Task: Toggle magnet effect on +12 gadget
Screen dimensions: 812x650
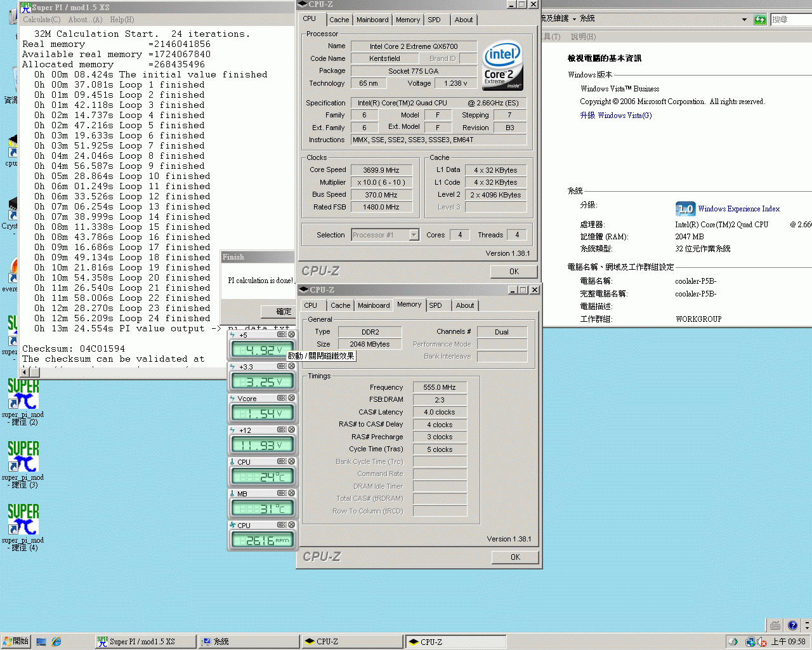Action: coord(282,430)
